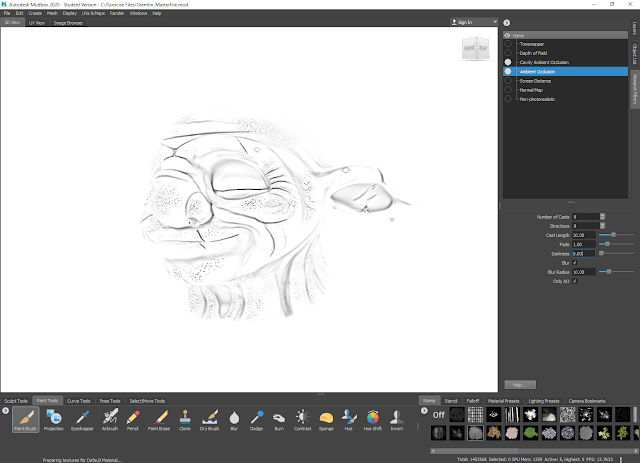The image size is (640, 463).
Task: Select the Dry Brush tool
Action: (x=209, y=420)
